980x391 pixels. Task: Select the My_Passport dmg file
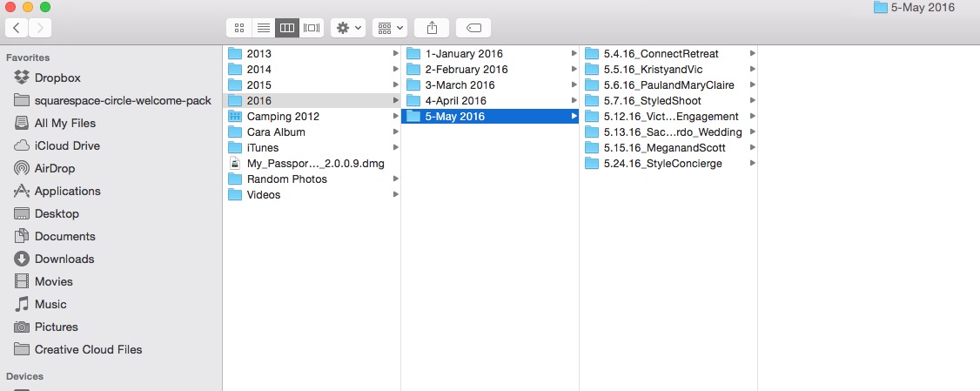click(x=312, y=164)
